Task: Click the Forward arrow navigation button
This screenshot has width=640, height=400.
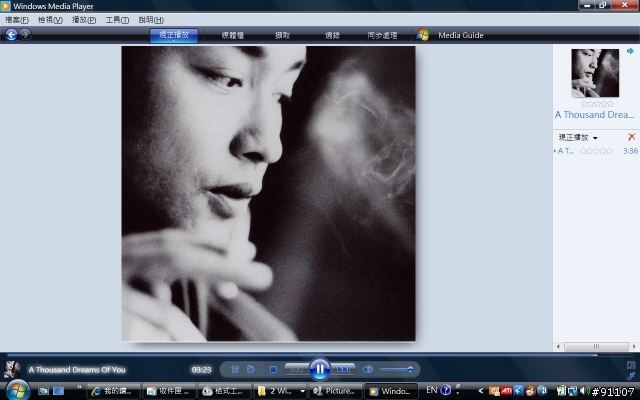Action: [25, 35]
